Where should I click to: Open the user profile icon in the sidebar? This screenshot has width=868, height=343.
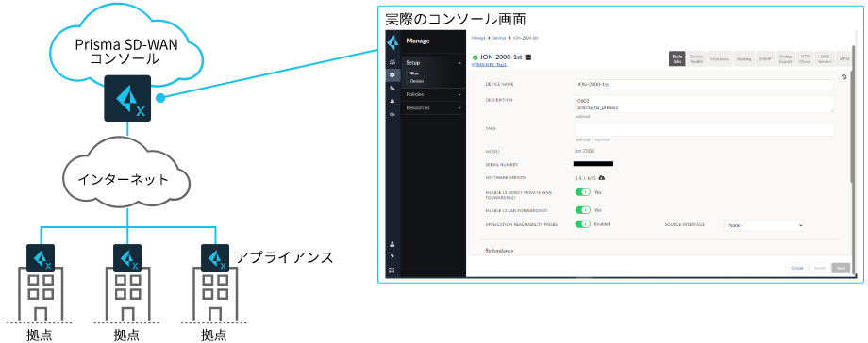[x=392, y=244]
